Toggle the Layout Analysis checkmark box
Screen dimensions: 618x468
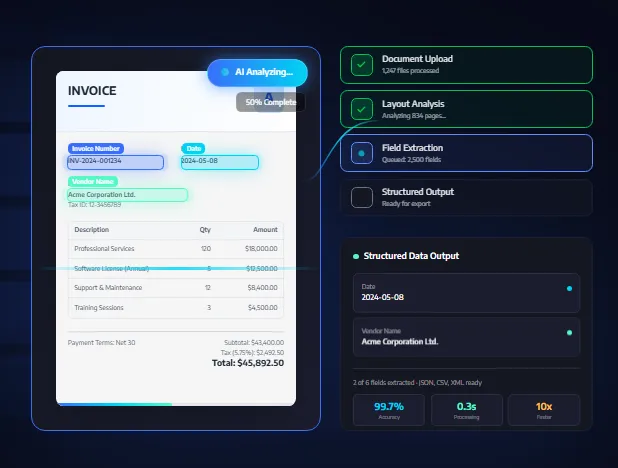click(362, 109)
